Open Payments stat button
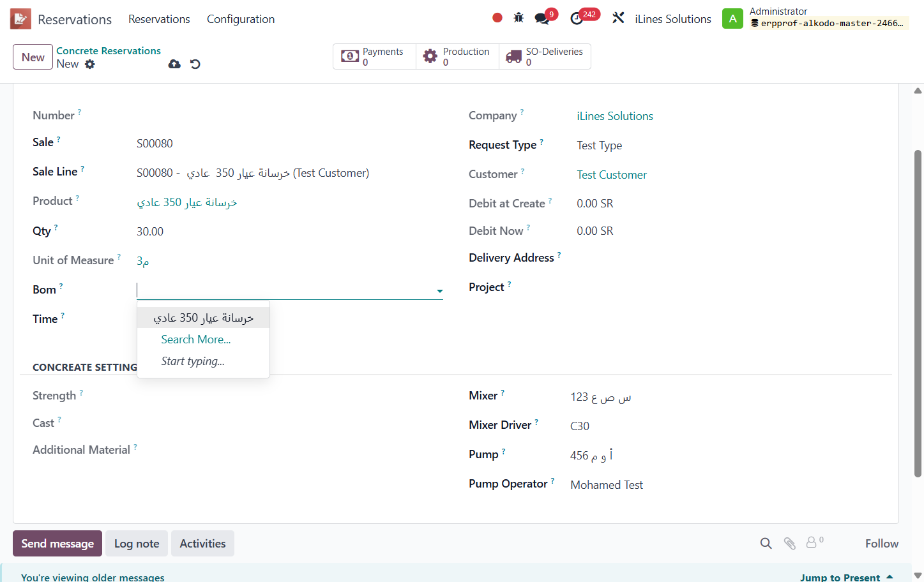This screenshot has width=924, height=582. [375, 56]
